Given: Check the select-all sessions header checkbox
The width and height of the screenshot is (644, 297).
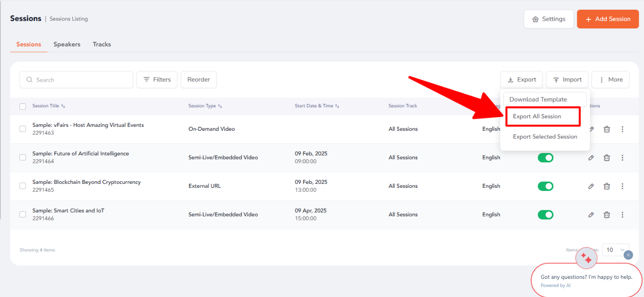Looking at the screenshot, I should coord(23,106).
